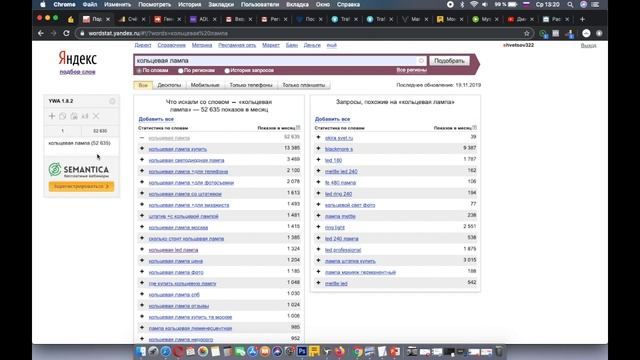The width and height of the screenshot is (640, 360).
Task: Switch to 'Все' device tab
Action: [143, 85]
